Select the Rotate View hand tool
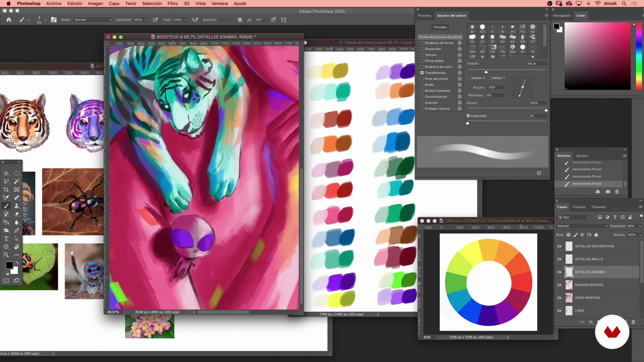644x362 pixels. tap(16, 247)
